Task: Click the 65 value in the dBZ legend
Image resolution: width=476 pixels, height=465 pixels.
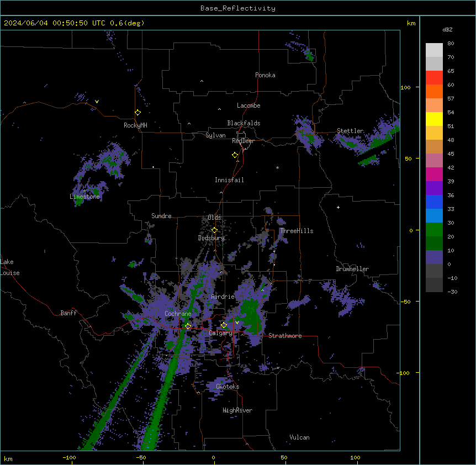Action: tap(451, 71)
